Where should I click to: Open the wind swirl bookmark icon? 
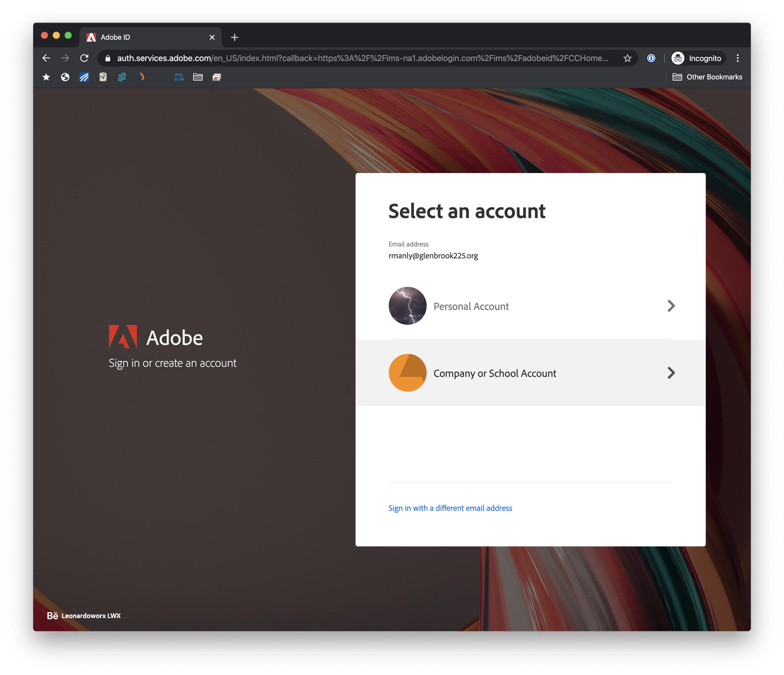click(122, 77)
